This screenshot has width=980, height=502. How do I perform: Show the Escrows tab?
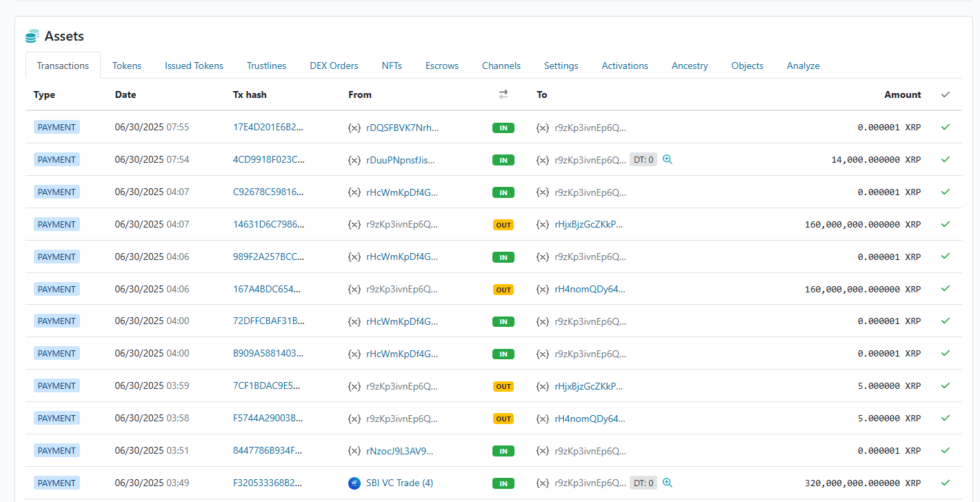pos(442,66)
